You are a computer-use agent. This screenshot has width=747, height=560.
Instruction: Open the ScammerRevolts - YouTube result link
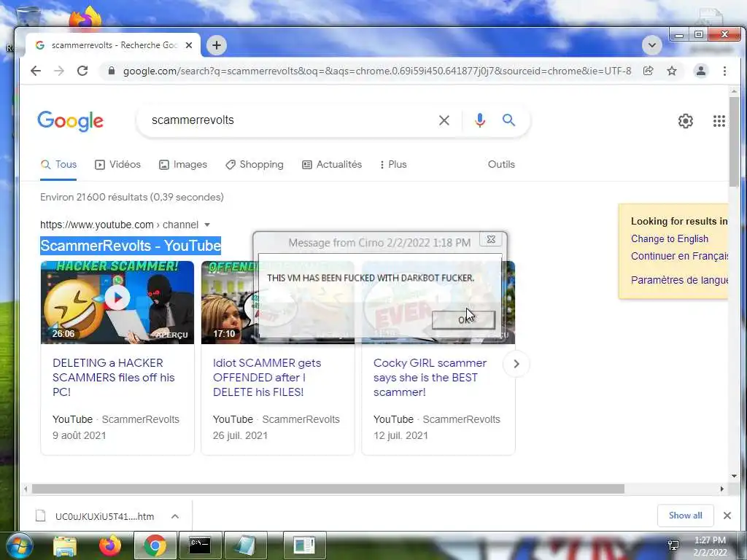pos(131,246)
